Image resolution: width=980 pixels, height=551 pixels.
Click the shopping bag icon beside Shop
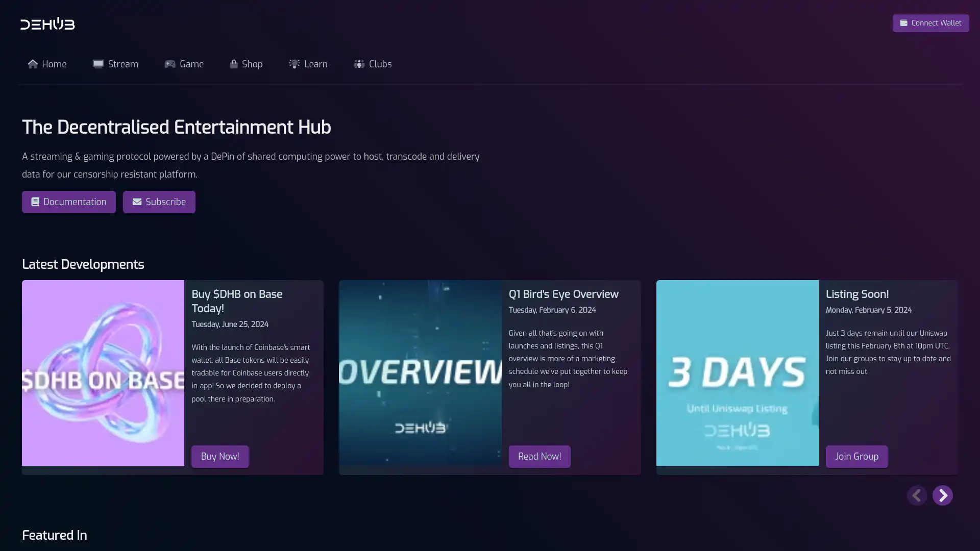(x=234, y=64)
